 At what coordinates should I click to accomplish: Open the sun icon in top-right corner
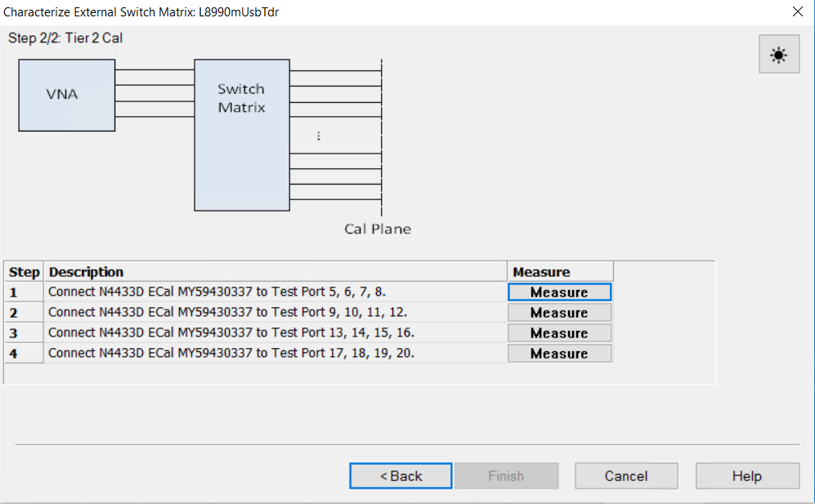(778, 54)
